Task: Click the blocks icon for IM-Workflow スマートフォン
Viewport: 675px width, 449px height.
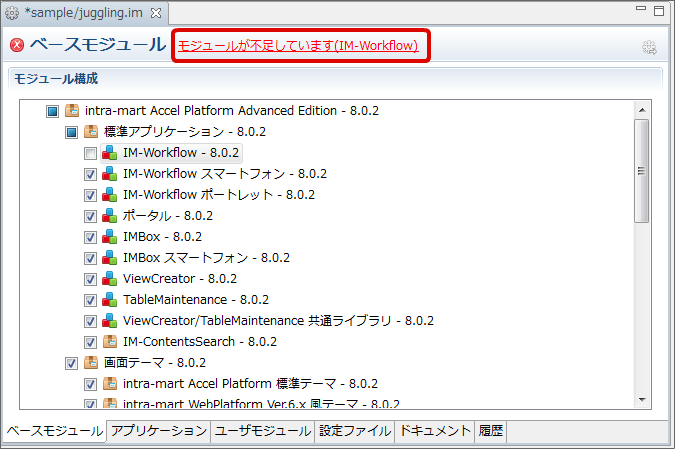Action: point(110,174)
